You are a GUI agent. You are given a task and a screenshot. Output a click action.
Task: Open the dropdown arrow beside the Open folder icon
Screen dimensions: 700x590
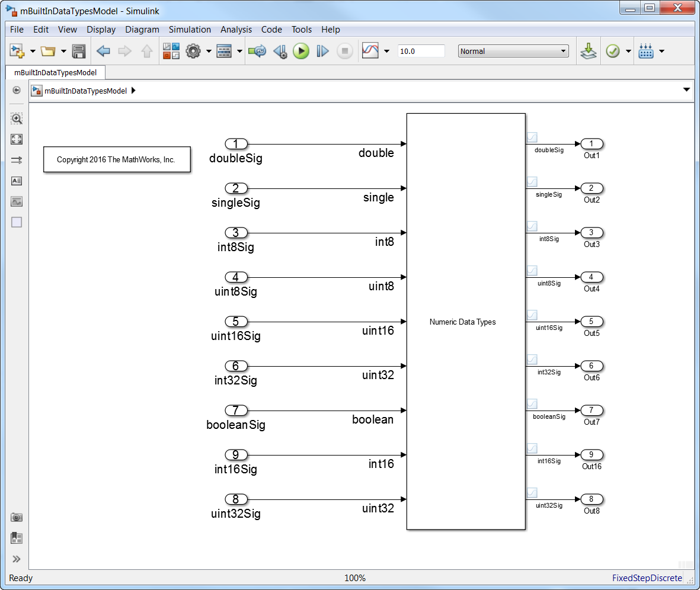pyautogui.click(x=63, y=52)
